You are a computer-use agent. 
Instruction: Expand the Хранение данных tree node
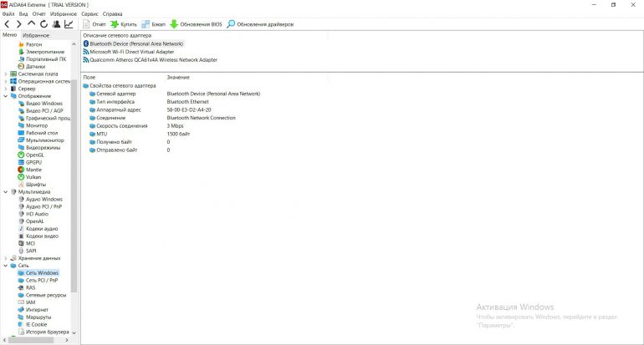click(5, 258)
